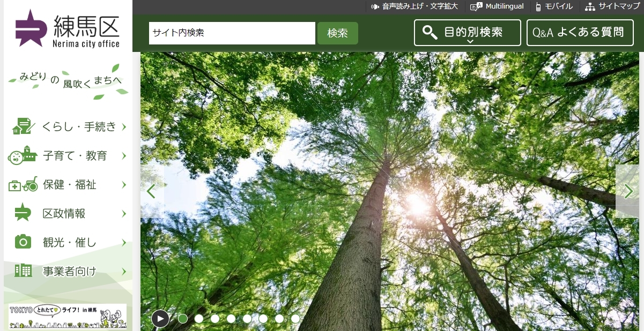The width and height of the screenshot is (644, 331).
Task: Click the sitemap tree icon
Action: [x=590, y=7]
